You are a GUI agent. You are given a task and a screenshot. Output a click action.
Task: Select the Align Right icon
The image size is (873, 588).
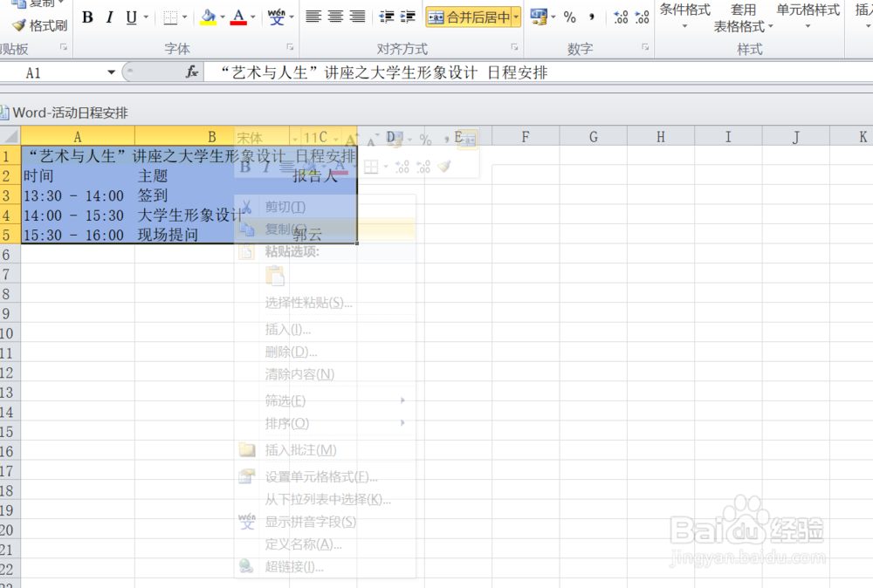(356, 17)
